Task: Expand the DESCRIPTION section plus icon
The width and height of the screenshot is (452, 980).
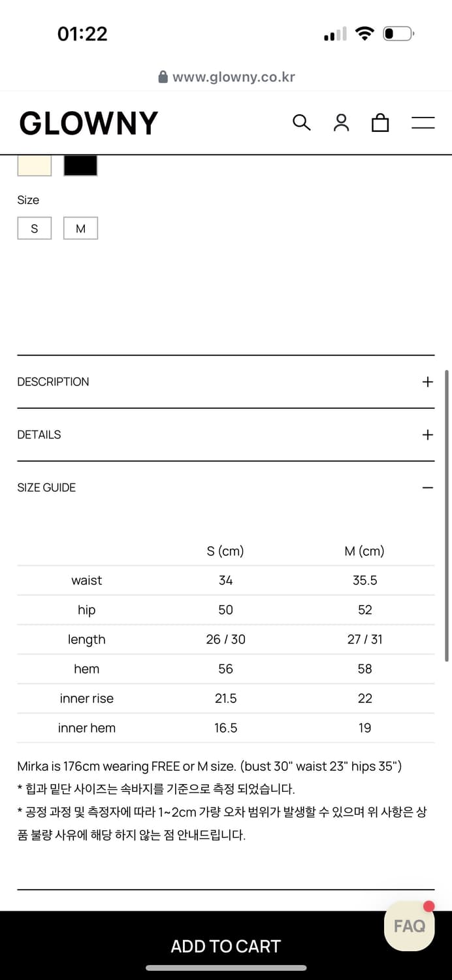Action: [x=428, y=382]
